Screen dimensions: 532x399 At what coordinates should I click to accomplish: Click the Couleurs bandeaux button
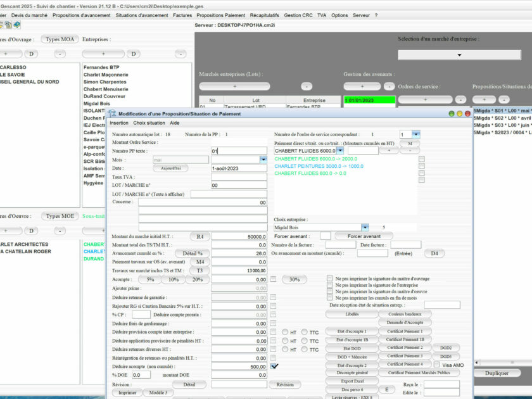click(405, 314)
